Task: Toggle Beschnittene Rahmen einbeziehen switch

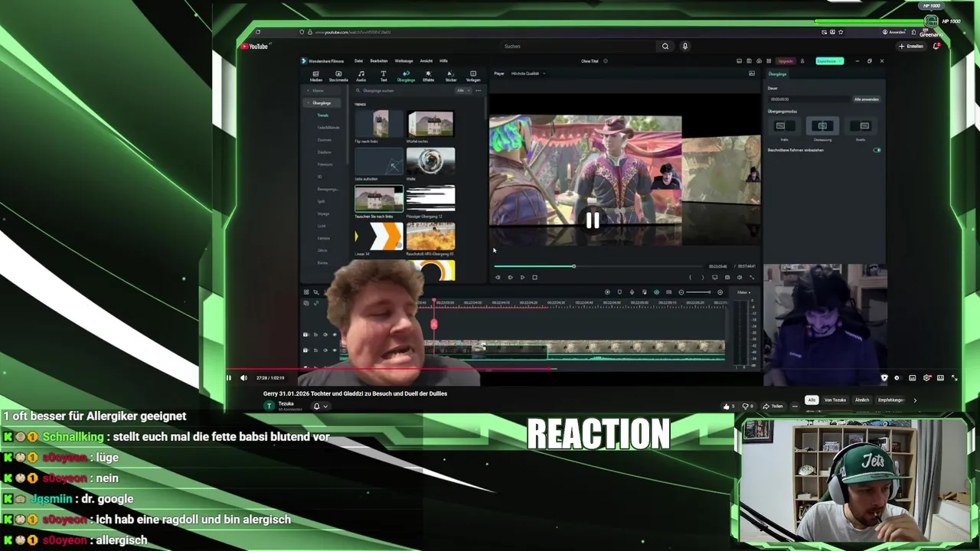Action: point(877,150)
